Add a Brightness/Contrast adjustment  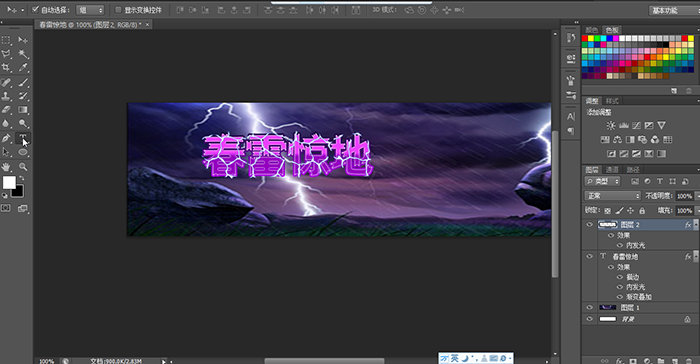pyautogui.click(x=611, y=126)
